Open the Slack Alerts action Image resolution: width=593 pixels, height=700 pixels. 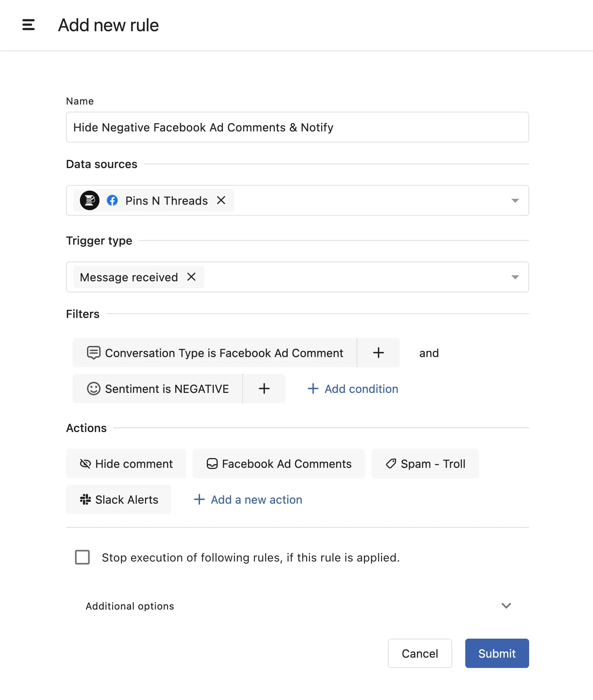(119, 499)
